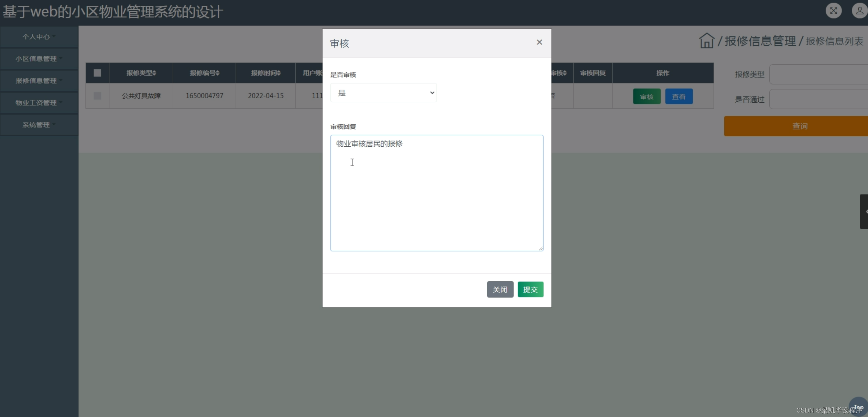The height and width of the screenshot is (417, 868).
Task: Sort by 报修类型 column arrows
Action: tap(154, 73)
